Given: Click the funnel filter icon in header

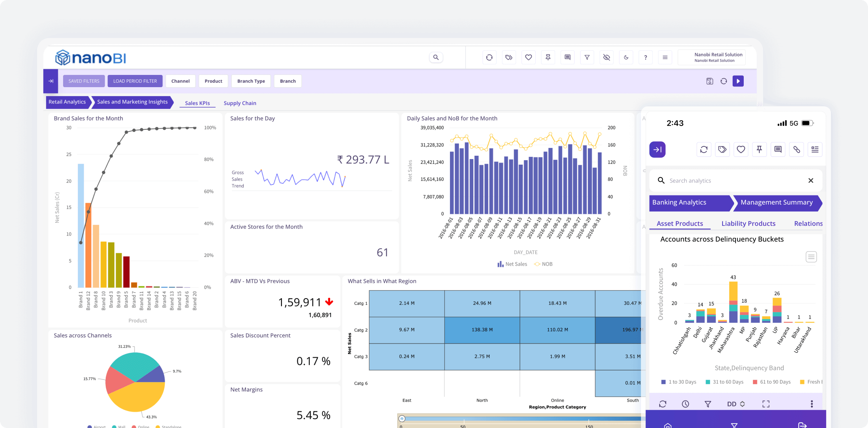Looking at the screenshot, I should click(587, 57).
